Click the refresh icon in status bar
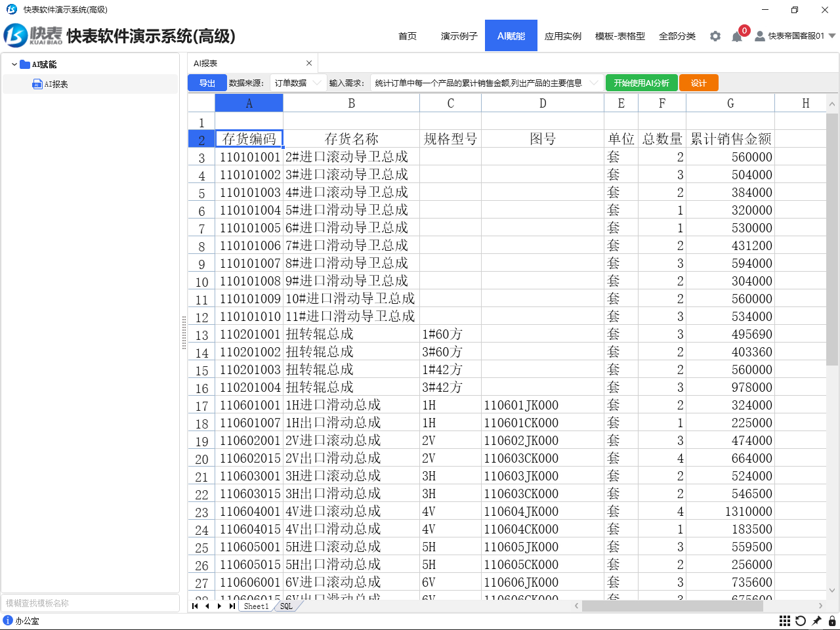Viewport: 840px width, 630px height. click(801, 621)
